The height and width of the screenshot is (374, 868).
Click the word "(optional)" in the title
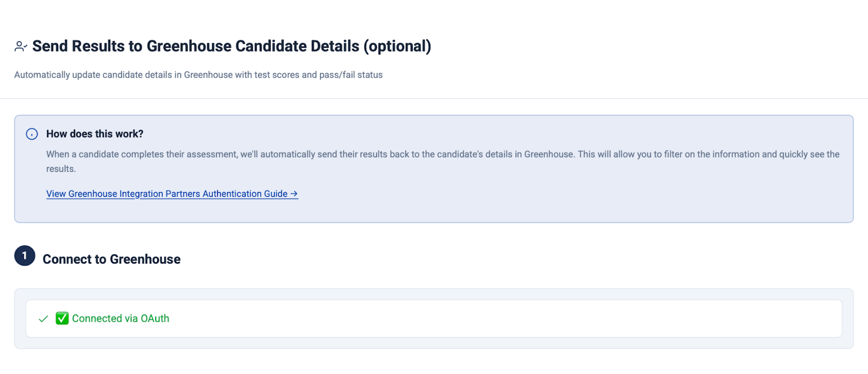(x=397, y=46)
